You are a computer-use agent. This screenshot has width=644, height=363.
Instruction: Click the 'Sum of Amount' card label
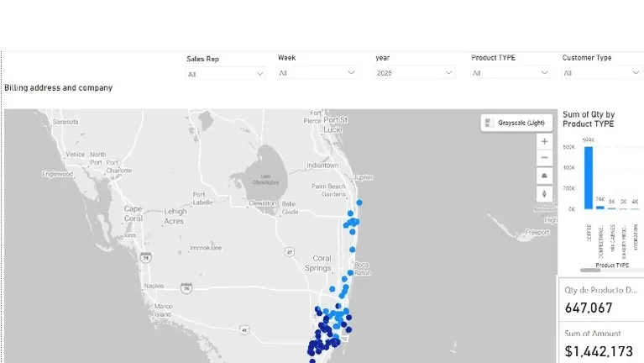(593, 334)
